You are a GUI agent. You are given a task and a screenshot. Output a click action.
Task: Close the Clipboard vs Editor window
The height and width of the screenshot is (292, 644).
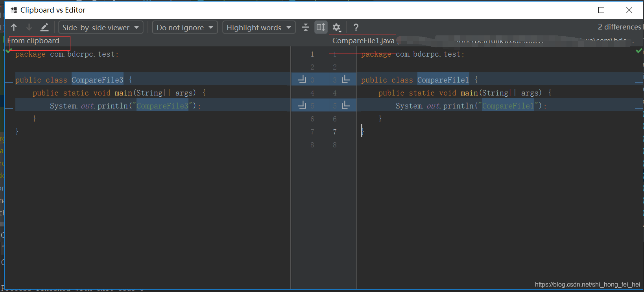[x=629, y=10]
